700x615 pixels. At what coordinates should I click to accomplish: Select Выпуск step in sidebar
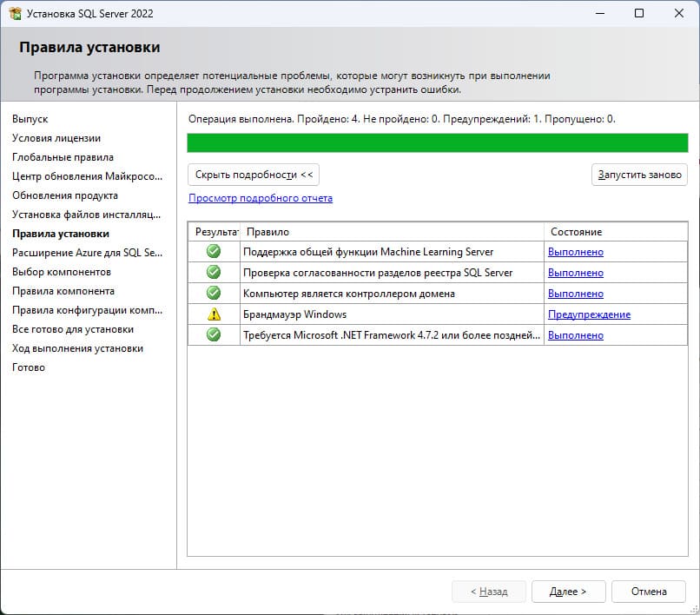click(30, 119)
